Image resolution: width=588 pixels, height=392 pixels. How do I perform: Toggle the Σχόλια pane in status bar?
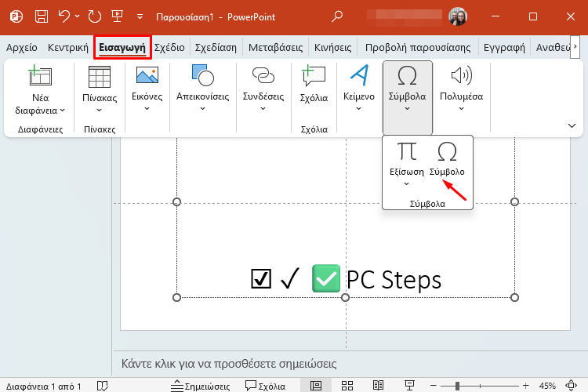265,386
